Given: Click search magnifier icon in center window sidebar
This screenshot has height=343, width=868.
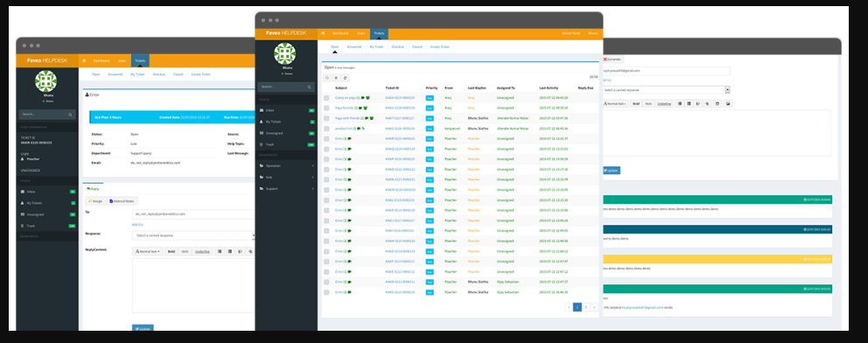Looking at the screenshot, I should pyautogui.click(x=310, y=87).
